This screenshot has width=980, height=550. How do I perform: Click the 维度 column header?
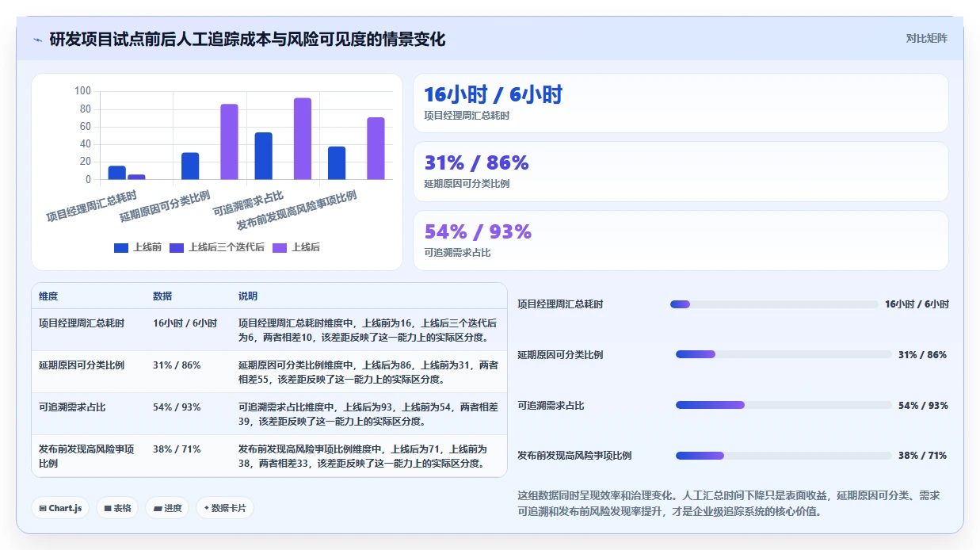[x=48, y=296]
